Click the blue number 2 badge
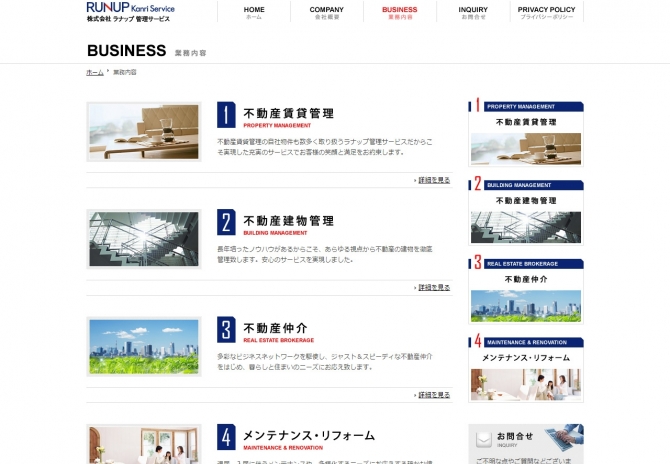 (x=226, y=222)
